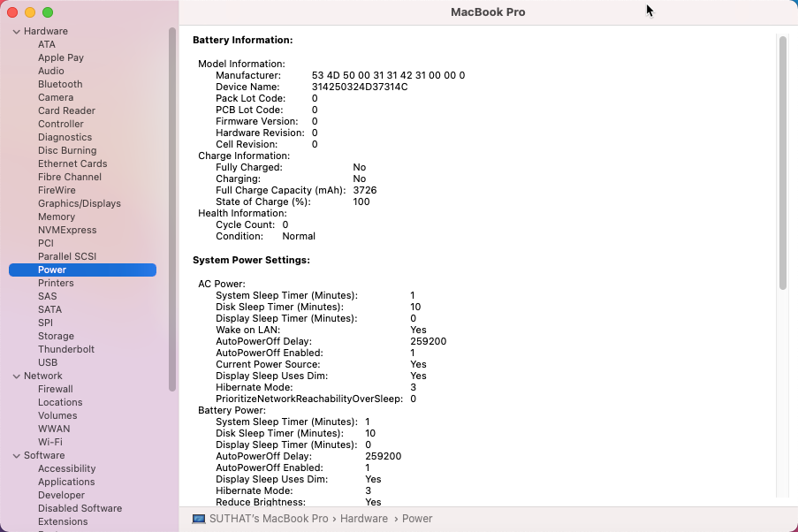The height and width of the screenshot is (532, 798).
Task: Click the Condition value Normal
Action: (299, 236)
